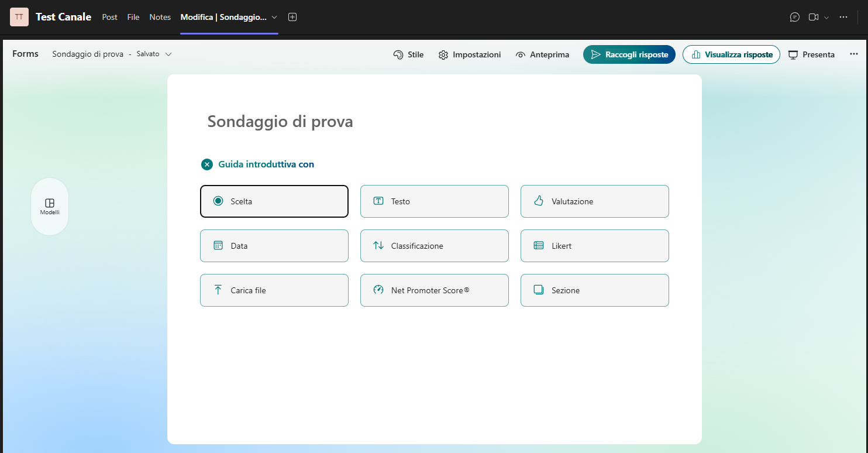Add a Likert question
Screen dimensions: 868x453
[595, 246]
